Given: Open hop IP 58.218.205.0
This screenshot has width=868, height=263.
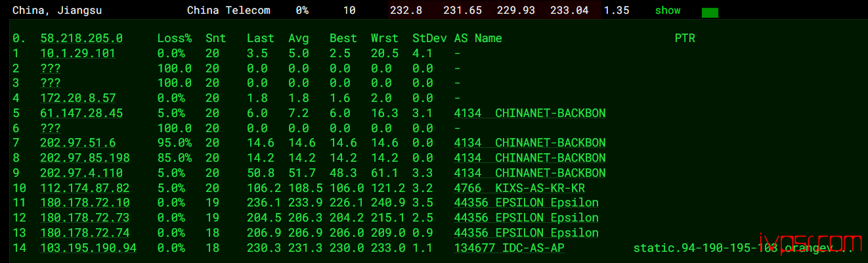Looking at the screenshot, I should point(81,38).
